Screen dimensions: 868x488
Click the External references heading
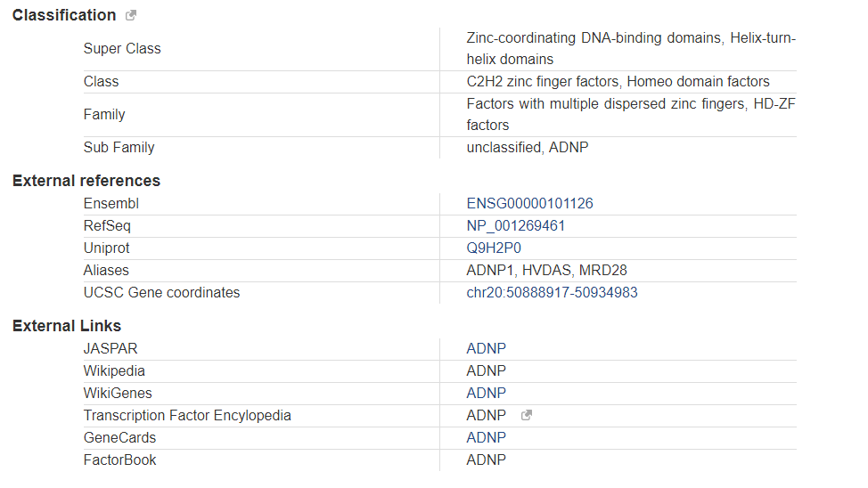coord(86,181)
